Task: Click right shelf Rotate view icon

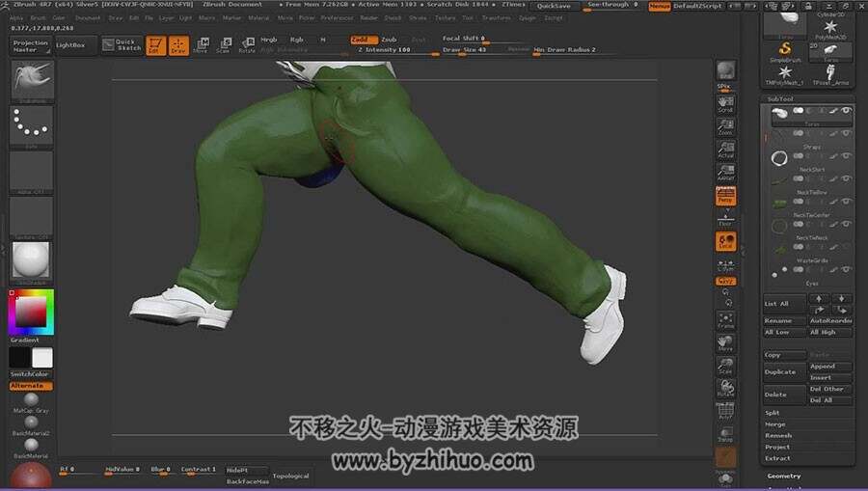Action: pos(725,389)
